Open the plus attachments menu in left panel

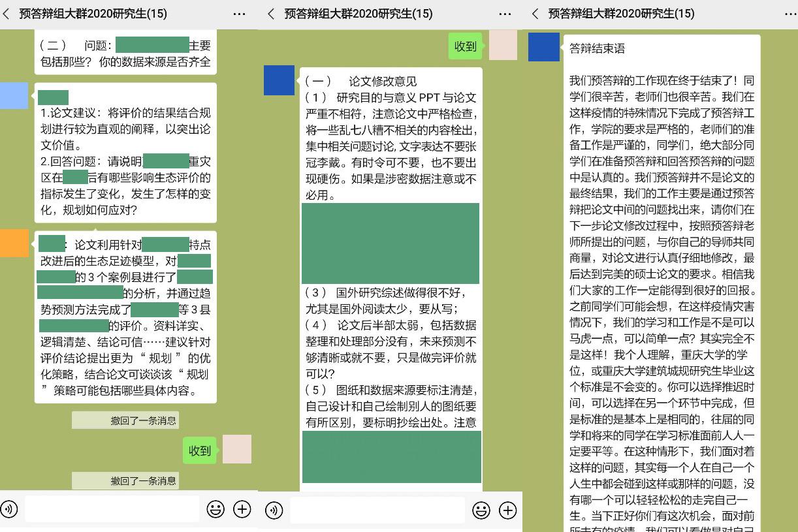(242, 509)
